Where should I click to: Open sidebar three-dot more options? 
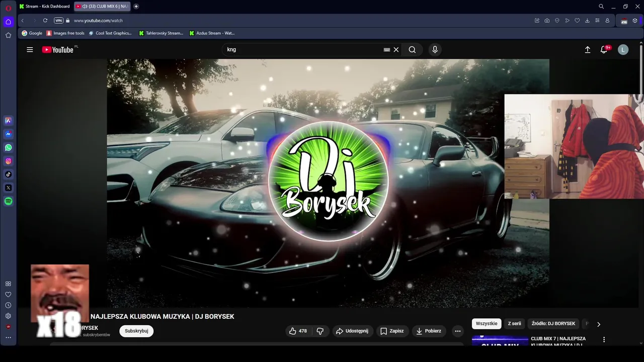coord(8,337)
